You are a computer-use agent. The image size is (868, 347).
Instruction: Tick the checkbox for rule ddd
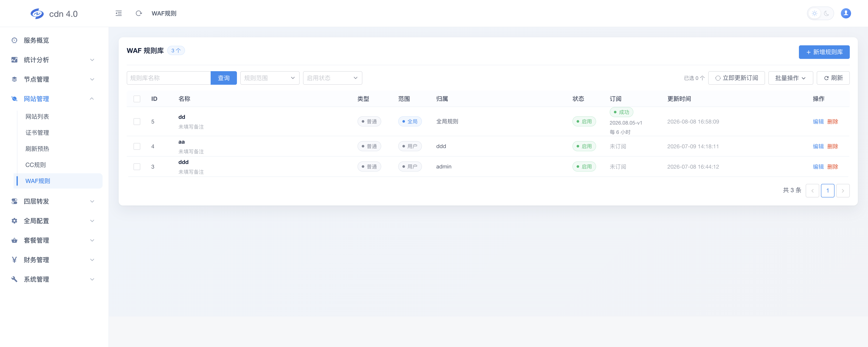click(137, 167)
